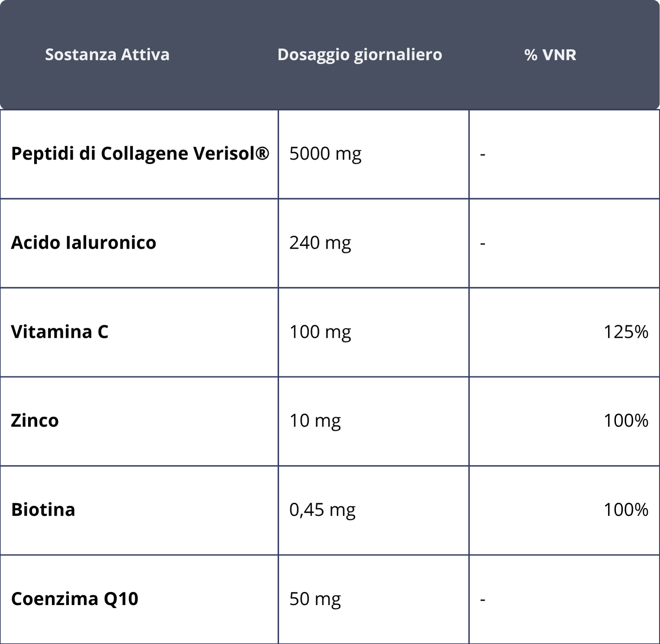This screenshot has height=644, width=660.
Task: Select the Biotina row label
Action: [43, 510]
